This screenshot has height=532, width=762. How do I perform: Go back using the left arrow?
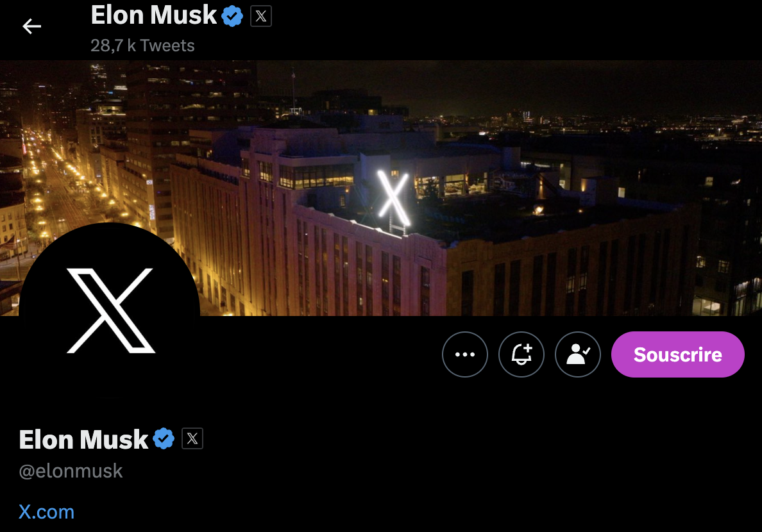pyautogui.click(x=31, y=26)
